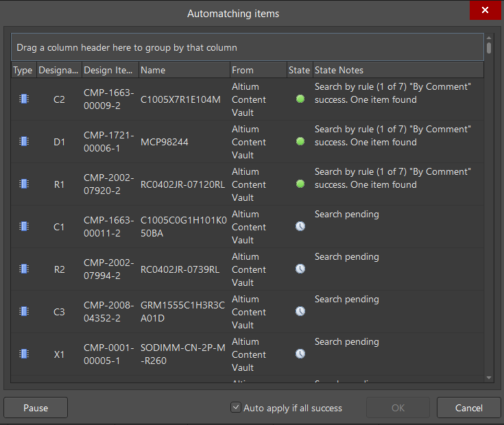Select designator cell C2

click(59, 99)
